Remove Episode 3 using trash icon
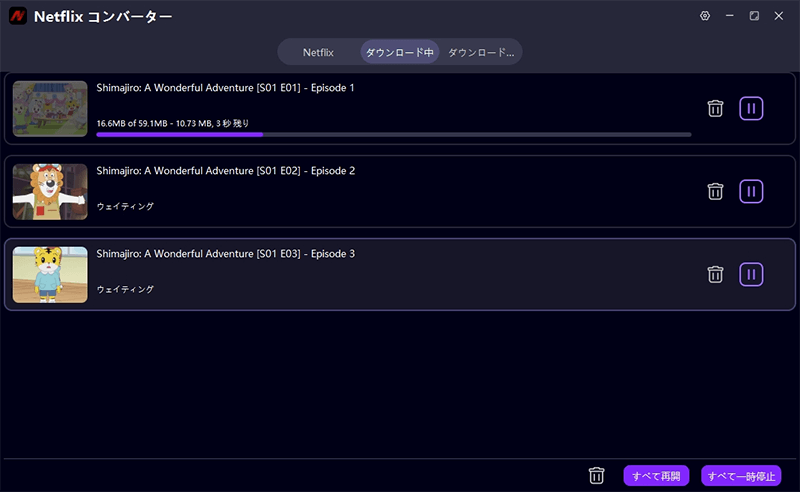The image size is (800, 492). coord(715,274)
